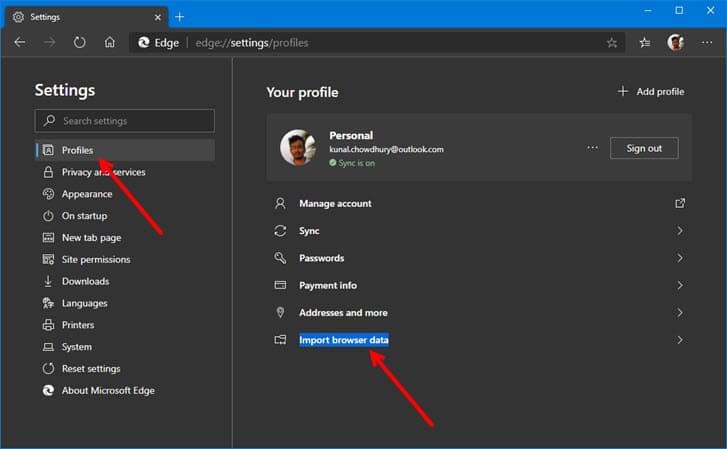Open Manage account link
727x449 pixels.
click(479, 203)
